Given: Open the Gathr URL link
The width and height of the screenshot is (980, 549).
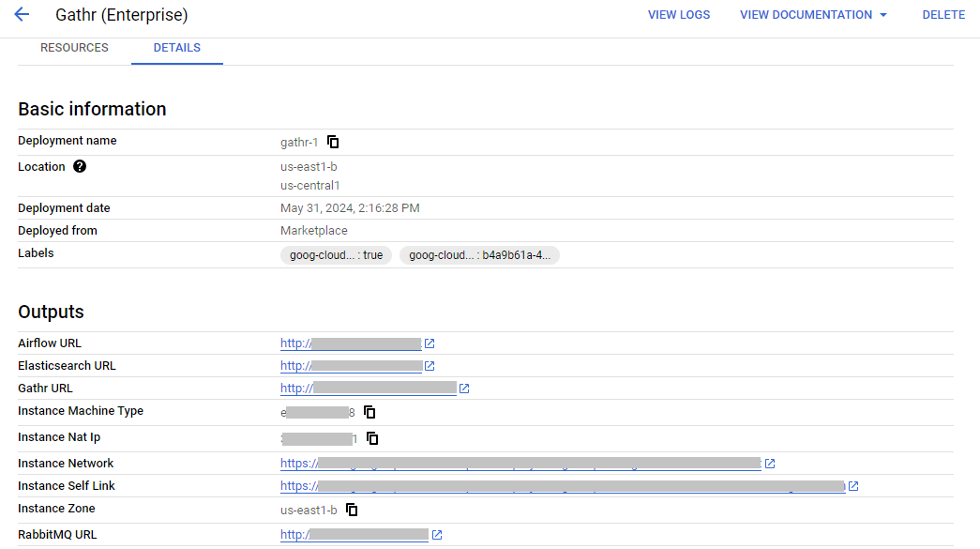Looking at the screenshot, I should pyautogui.click(x=366, y=388).
